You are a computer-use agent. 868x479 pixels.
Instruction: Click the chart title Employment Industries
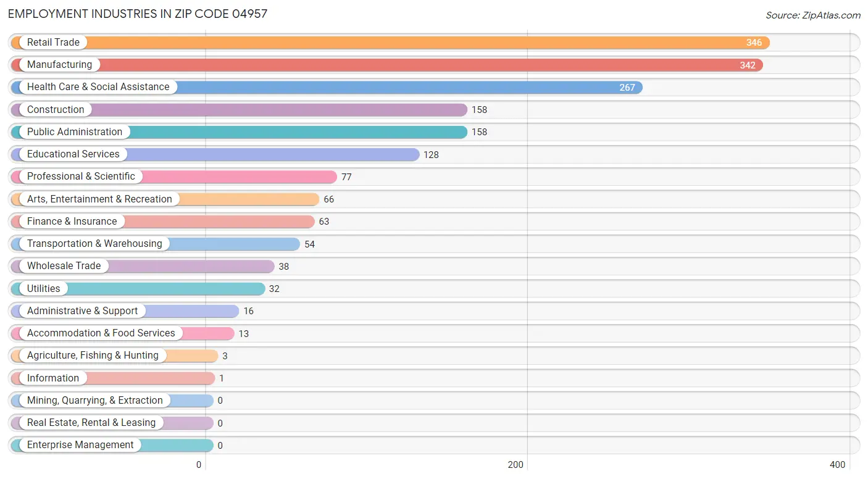coord(138,14)
